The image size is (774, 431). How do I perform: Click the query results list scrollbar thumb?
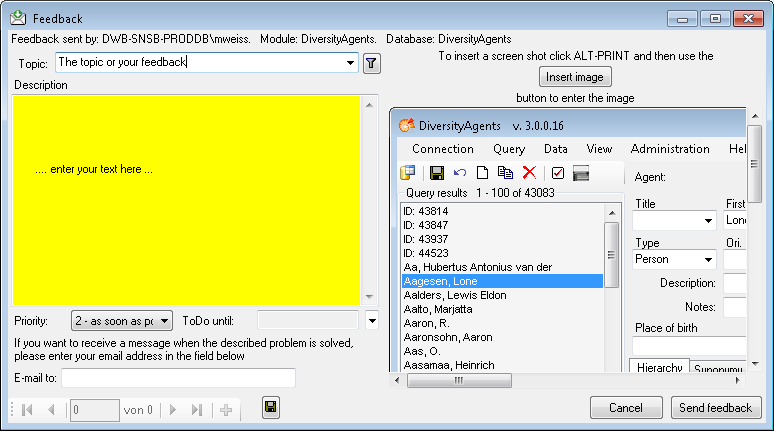[x=612, y=255]
